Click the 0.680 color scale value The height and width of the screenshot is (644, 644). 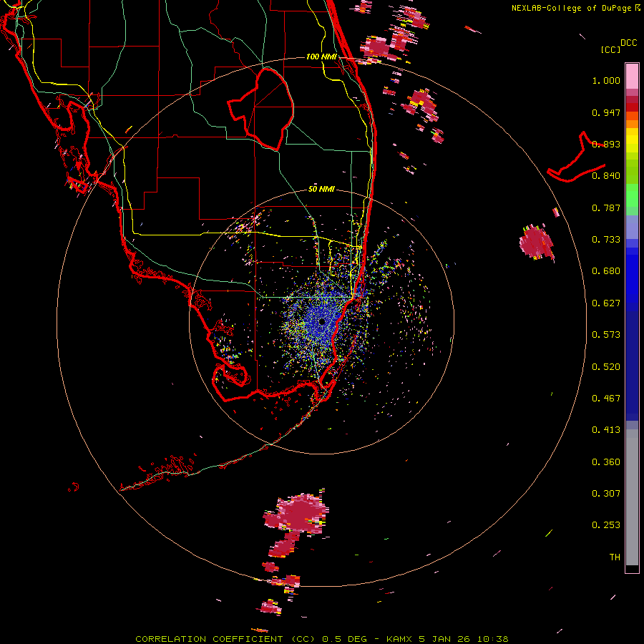(606, 271)
